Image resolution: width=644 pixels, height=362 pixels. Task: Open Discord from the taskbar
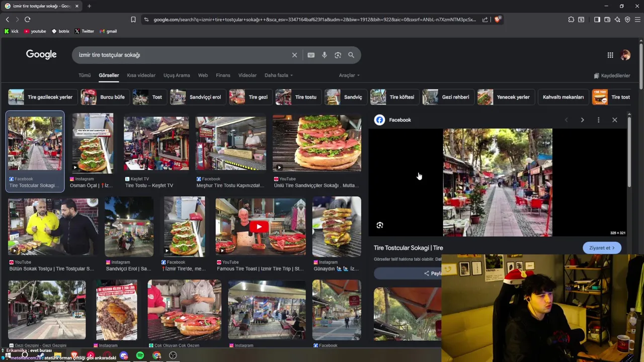124,355
